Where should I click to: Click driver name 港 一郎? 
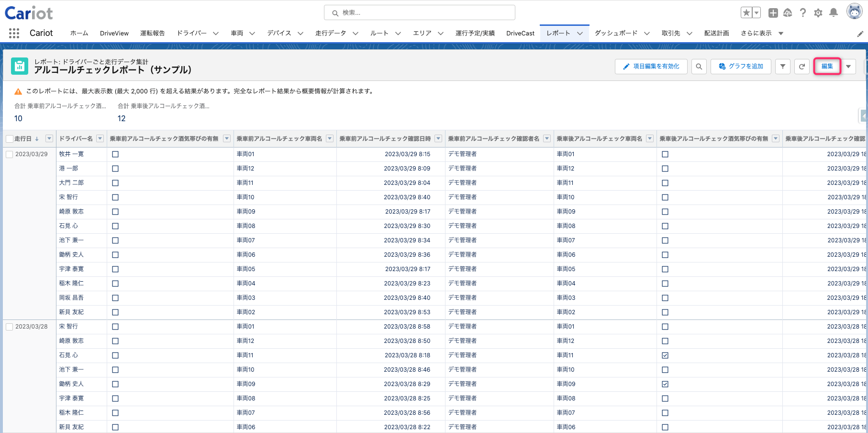coord(68,169)
